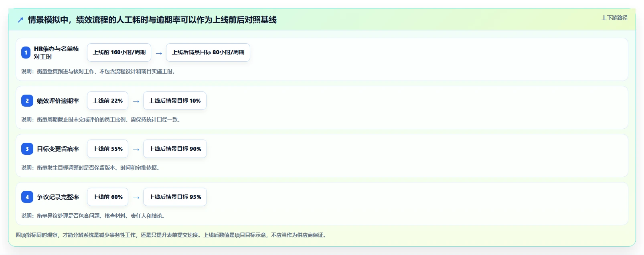Click the label 争议记录完整率

pos(58,197)
